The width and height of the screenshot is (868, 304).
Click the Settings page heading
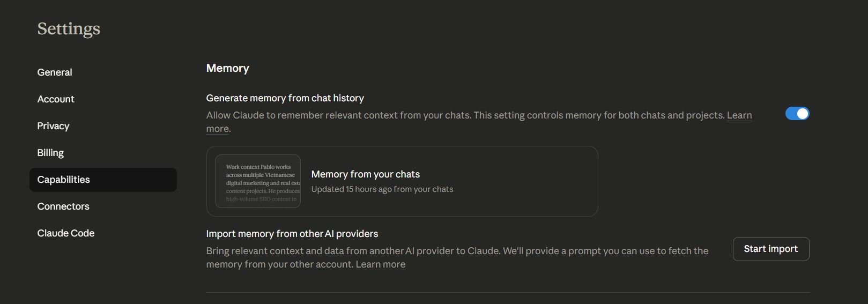point(69,28)
